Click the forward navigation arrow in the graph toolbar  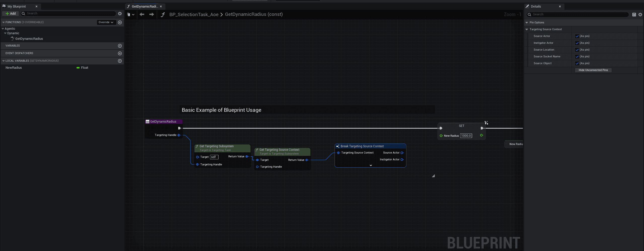[151, 14]
